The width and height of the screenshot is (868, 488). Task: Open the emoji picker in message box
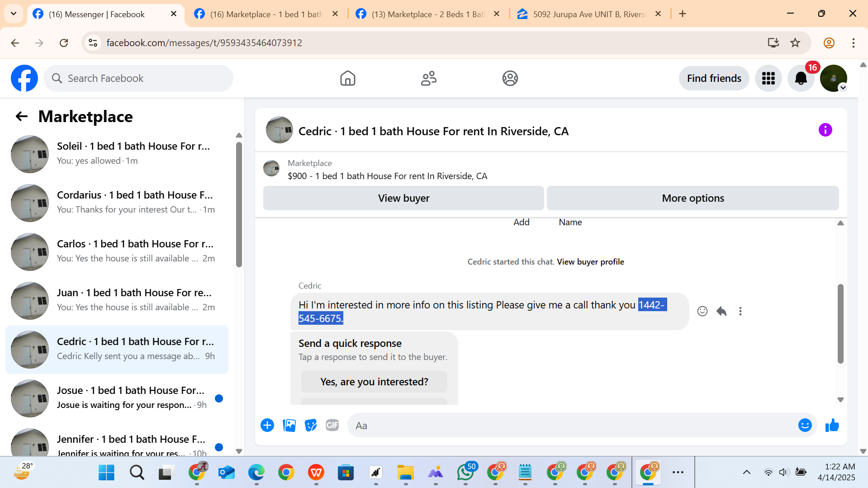(x=805, y=426)
